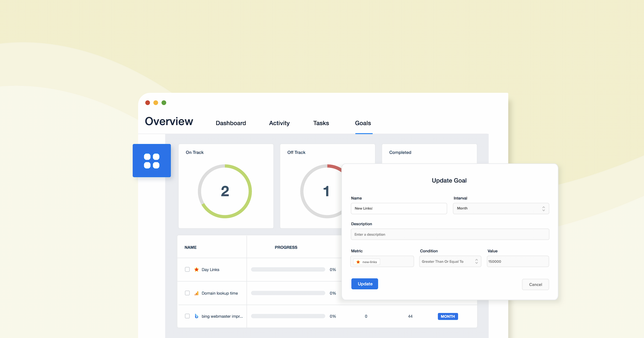Click the analytics bar-chart icon beside Domain lookup time
Viewport: 644px width, 338px height.
197,293
